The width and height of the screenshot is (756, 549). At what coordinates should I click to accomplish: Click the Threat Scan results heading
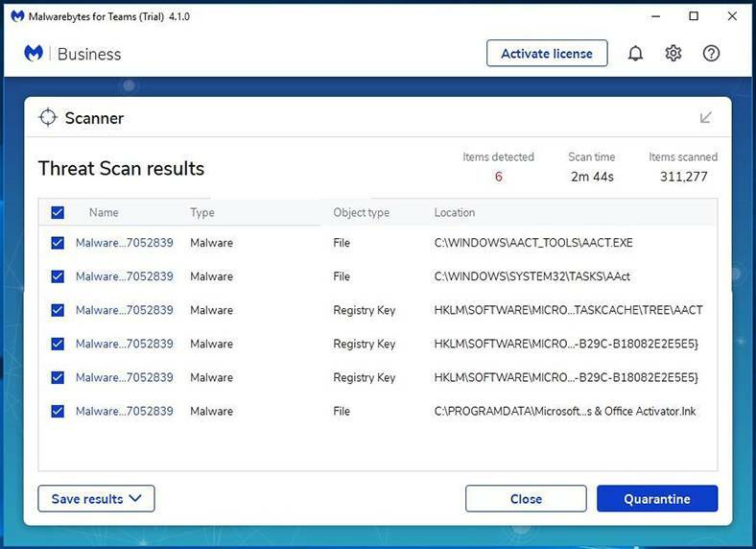click(x=121, y=168)
